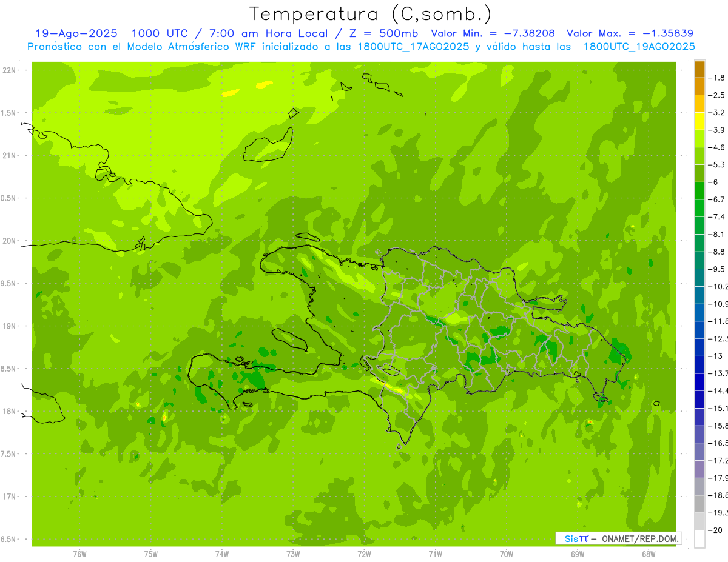The image size is (728, 562).
Task: Click the "70W" longitude label
Action: coord(506,554)
